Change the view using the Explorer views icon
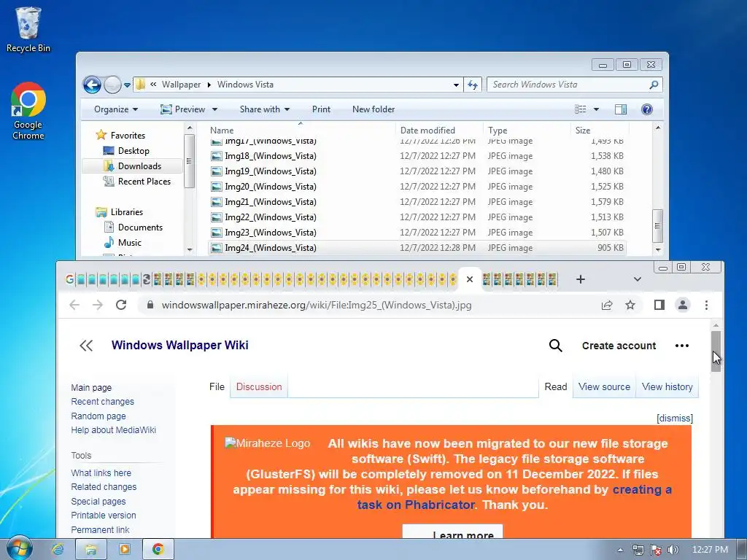This screenshot has height=560, width=747. click(x=580, y=109)
